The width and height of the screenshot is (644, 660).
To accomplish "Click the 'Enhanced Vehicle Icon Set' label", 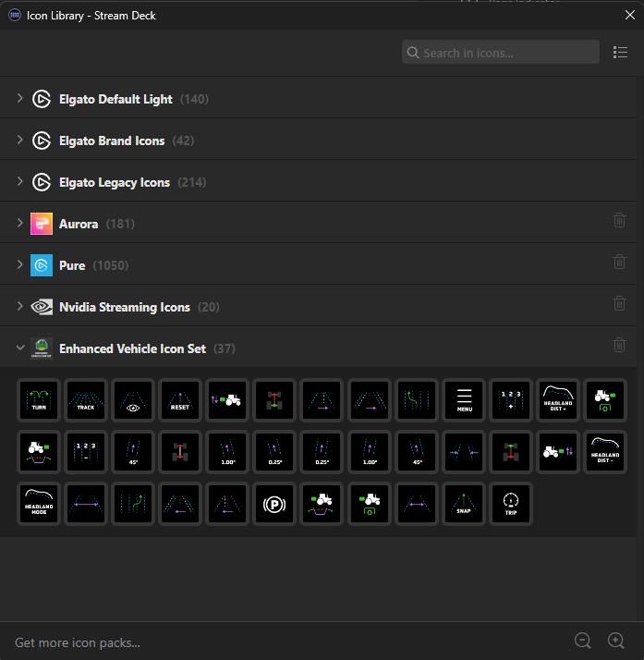I will click(132, 348).
